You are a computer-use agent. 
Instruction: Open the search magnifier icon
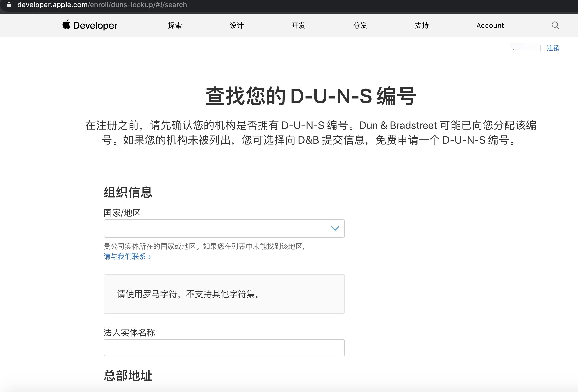pyautogui.click(x=555, y=25)
